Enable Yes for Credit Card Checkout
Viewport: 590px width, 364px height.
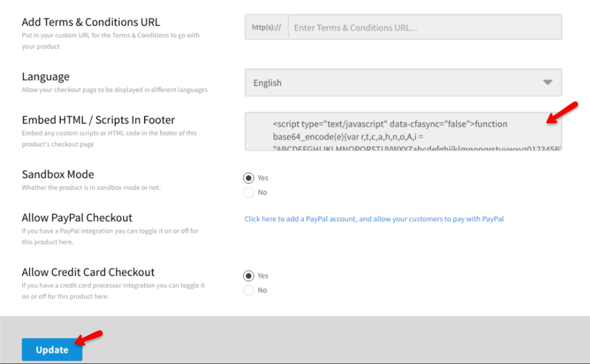pyautogui.click(x=248, y=276)
